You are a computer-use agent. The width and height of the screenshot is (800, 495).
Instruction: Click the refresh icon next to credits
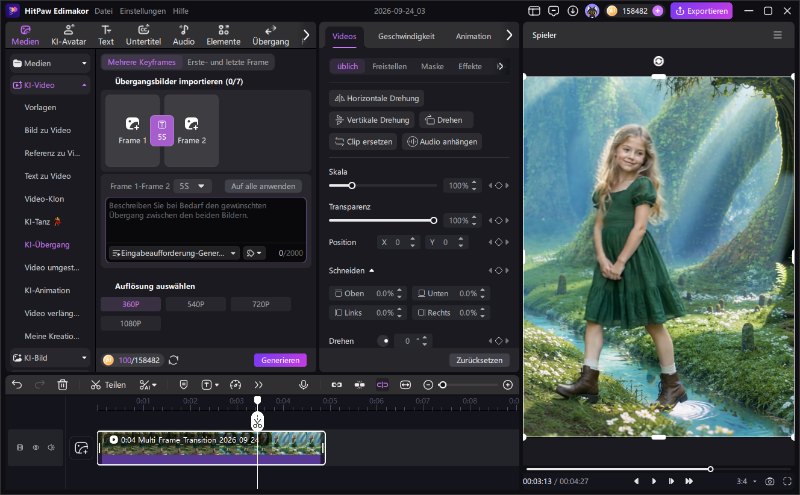tap(173, 360)
